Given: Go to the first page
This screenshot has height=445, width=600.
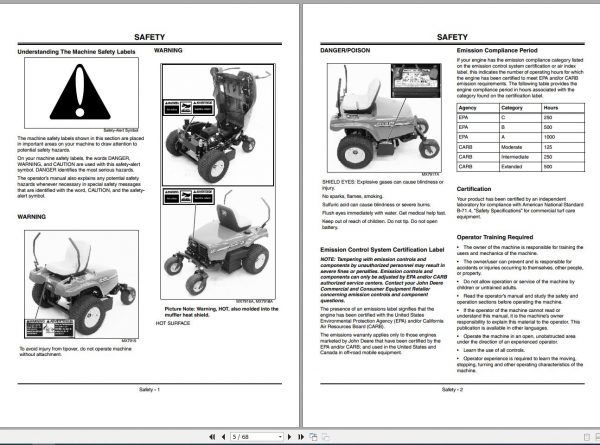Looking at the screenshot, I should 212,437.
